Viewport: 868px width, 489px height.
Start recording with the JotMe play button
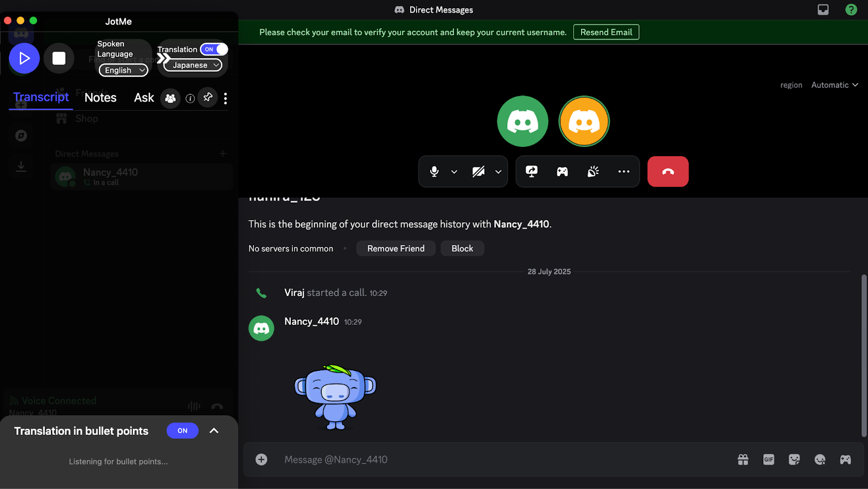[x=24, y=58]
